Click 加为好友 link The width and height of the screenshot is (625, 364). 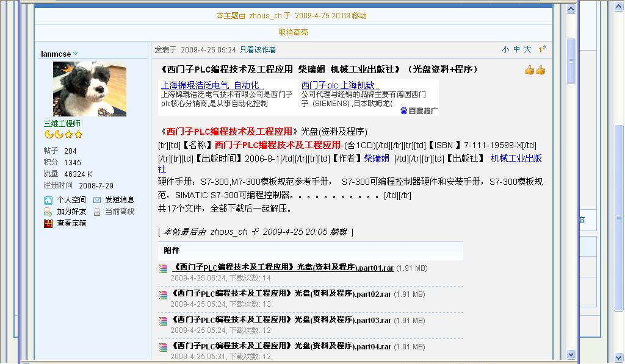pyautogui.click(x=71, y=212)
